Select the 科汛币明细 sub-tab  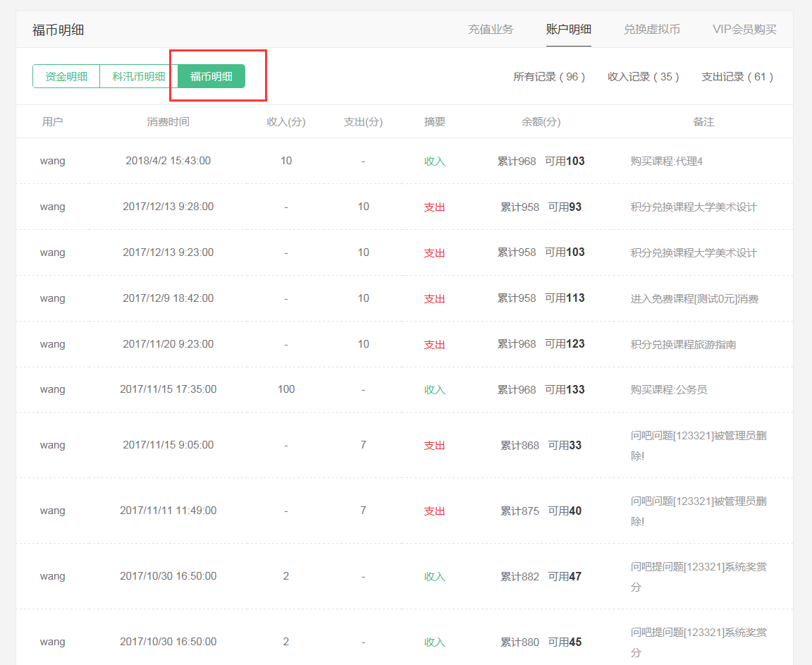coord(135,75)
